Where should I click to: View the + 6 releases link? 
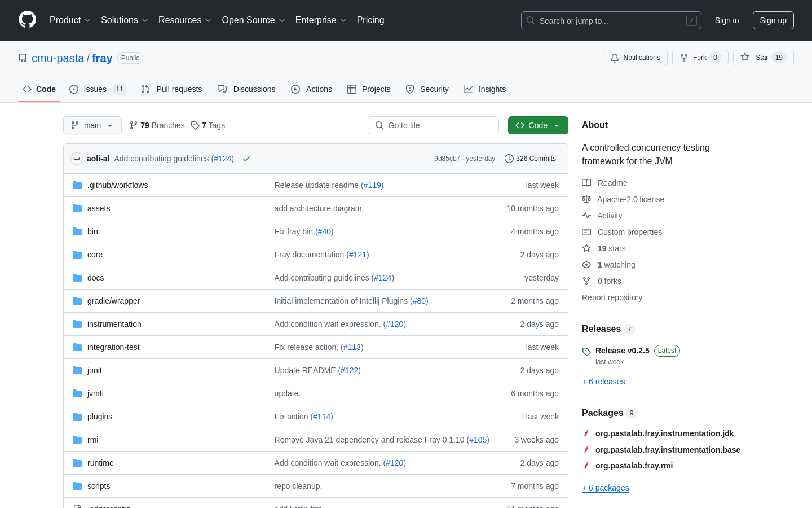[603, 382]
